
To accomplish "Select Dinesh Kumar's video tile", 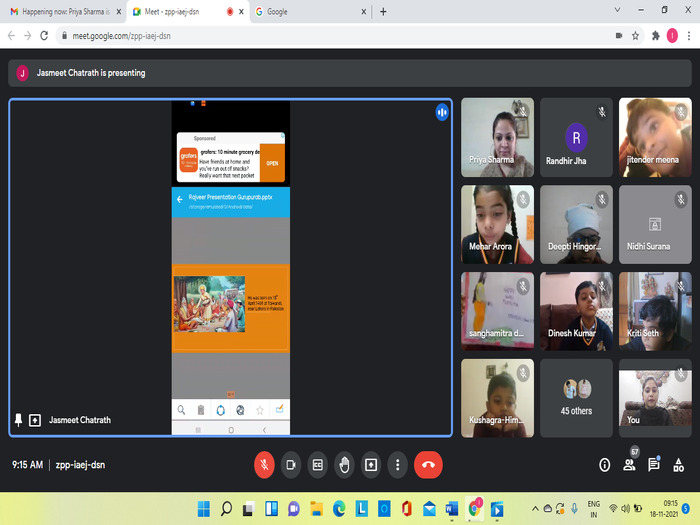I will 576,311.
